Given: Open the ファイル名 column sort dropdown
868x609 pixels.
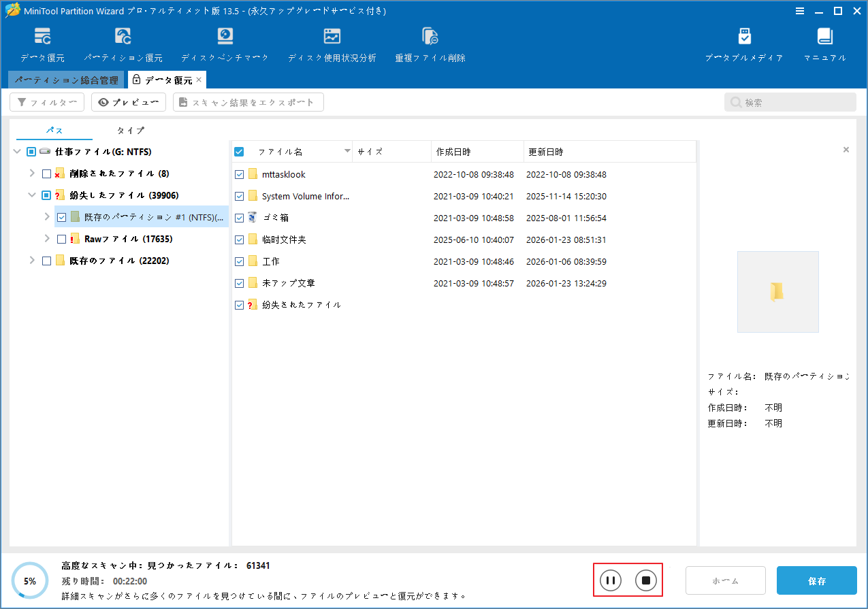Looking at the screenshot, I should pos(347,151).
